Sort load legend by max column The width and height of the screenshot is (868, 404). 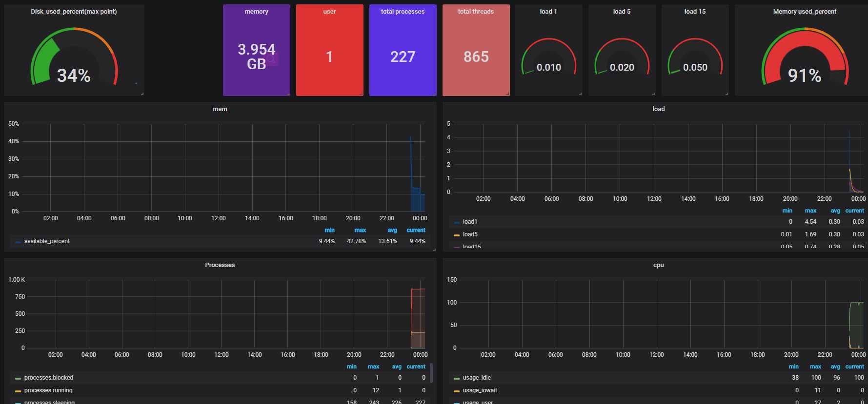(x=810, y=211)
